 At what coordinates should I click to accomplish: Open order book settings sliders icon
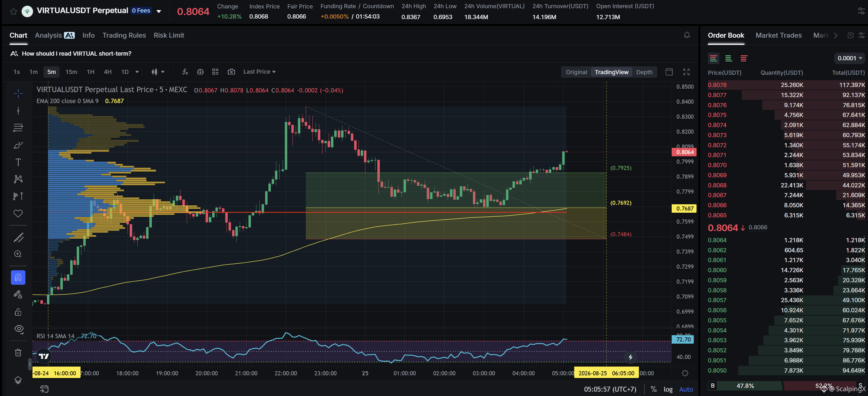coord(862,35)
